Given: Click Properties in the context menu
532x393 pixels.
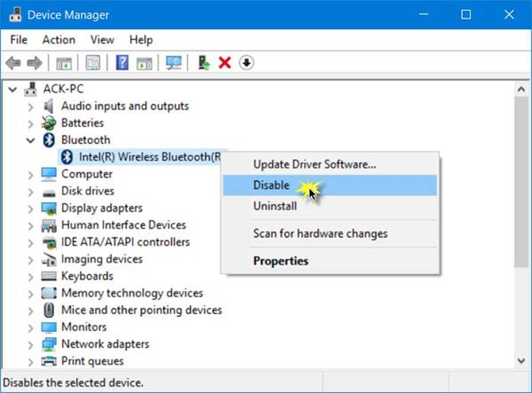Looking at the screenshot, I should tap(280, 261).
